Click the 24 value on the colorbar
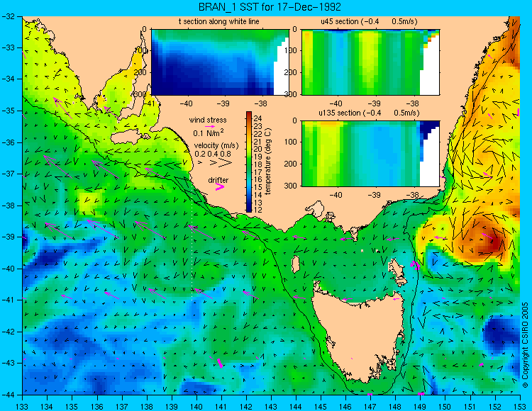This screenshot has height=411, width=532. (x=258, y=118)
